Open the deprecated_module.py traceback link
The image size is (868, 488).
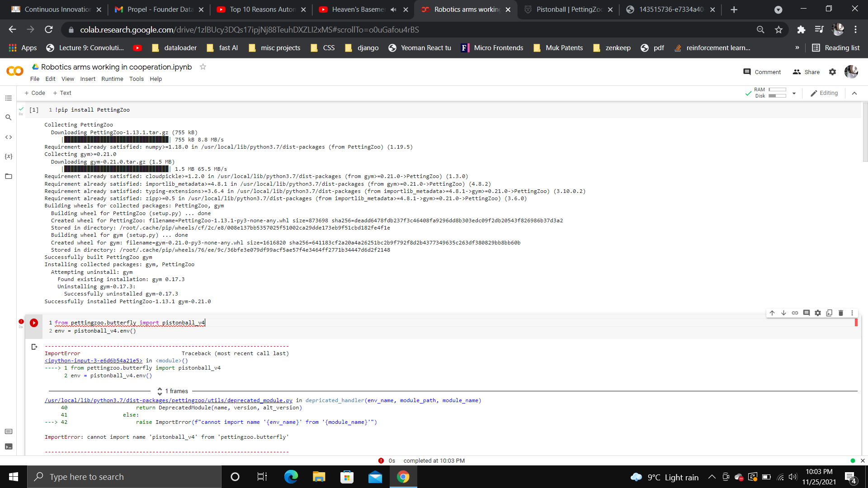[x=168, y=400]
